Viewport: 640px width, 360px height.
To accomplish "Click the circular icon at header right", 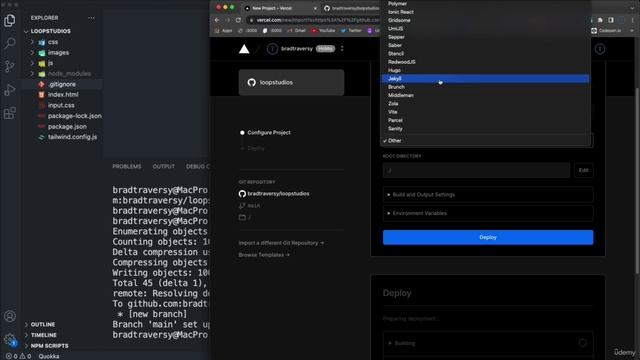I will click(600, 49).
